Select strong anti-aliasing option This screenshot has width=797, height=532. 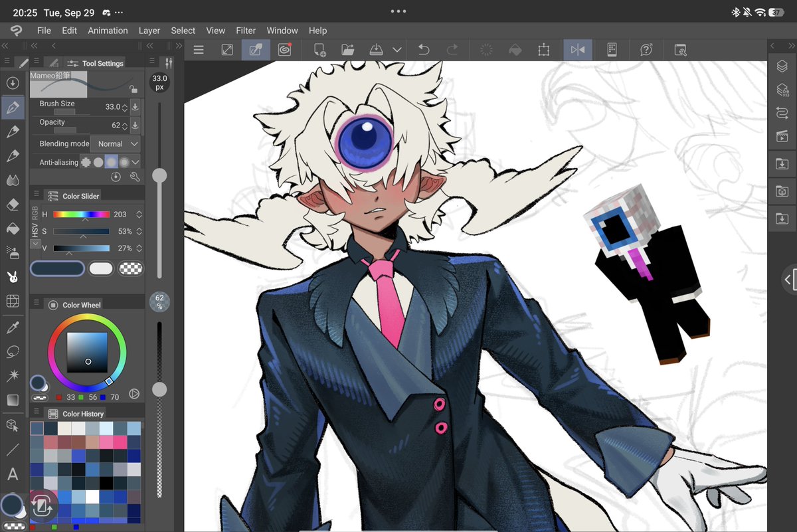tap(124, 161)
